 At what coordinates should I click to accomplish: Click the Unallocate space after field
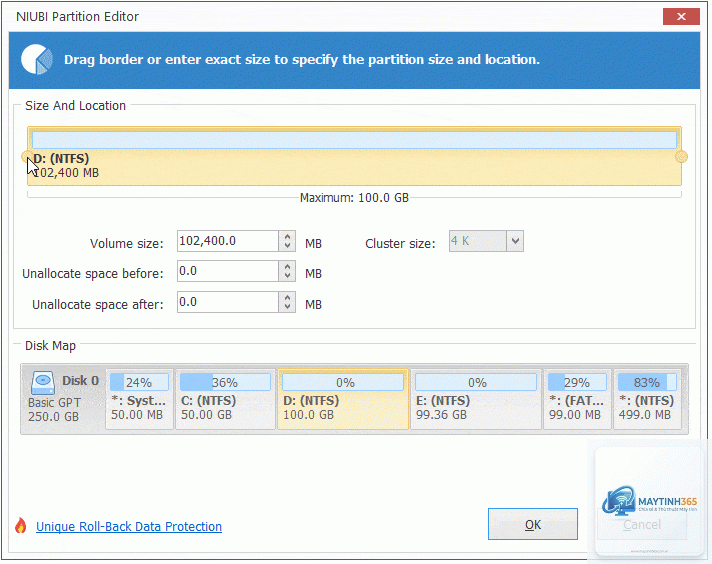point(227,302)
